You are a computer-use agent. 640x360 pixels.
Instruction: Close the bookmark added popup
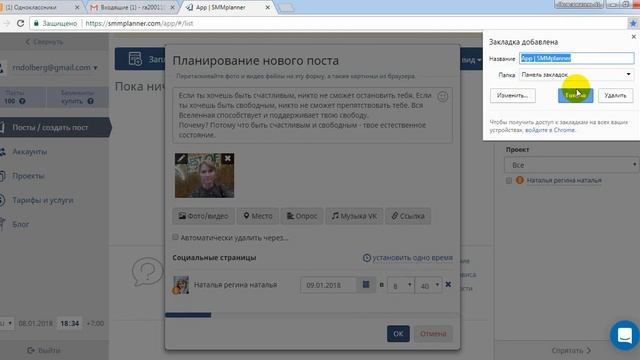(633, 37)
